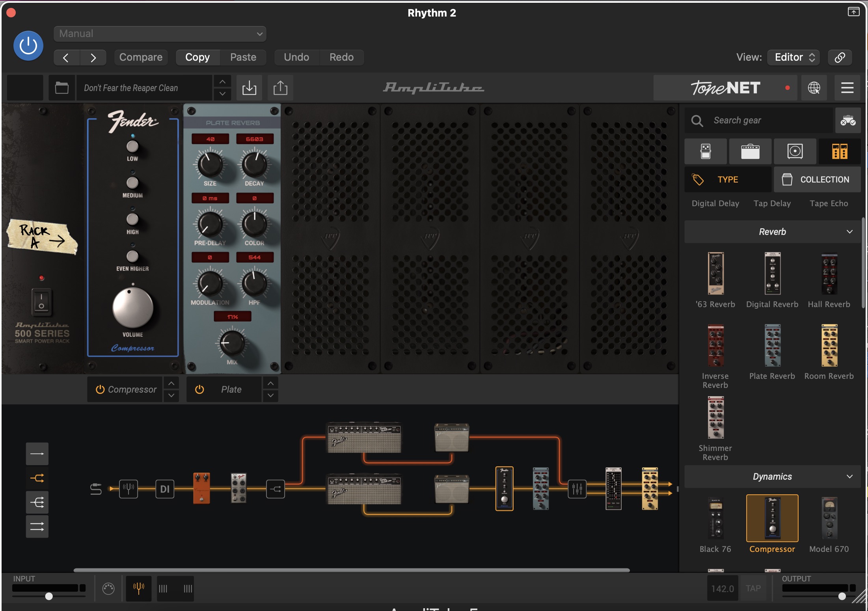This screenshot has width=868, height=611.
Task: Toggle the plugin power bypass button
Action: click(28, 46)
